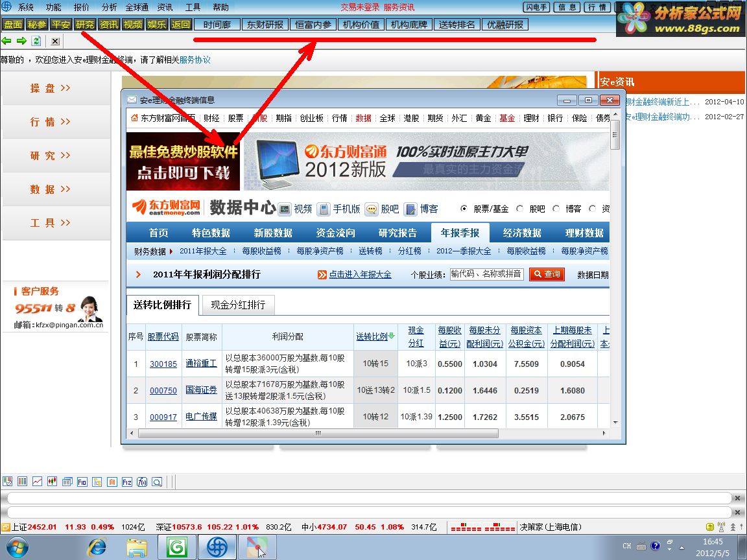Open the 全球通 menu
This screenshot has width=747, height=560.
137,7
